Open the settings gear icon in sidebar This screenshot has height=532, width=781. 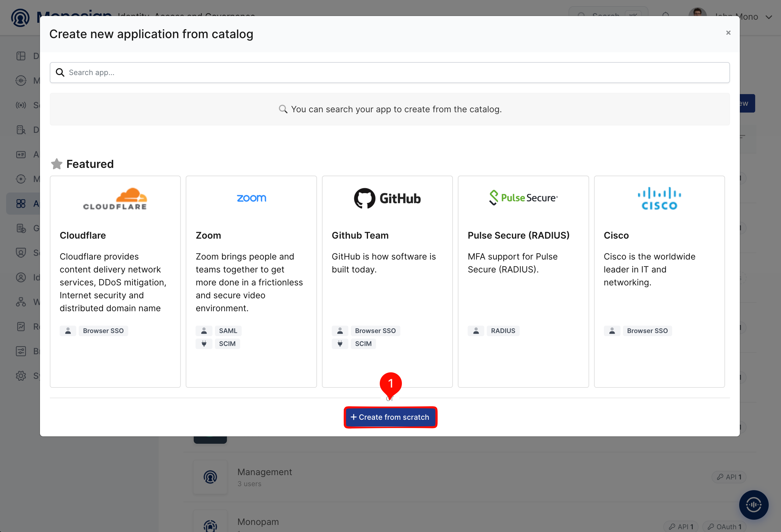click(x=21, y=376)
